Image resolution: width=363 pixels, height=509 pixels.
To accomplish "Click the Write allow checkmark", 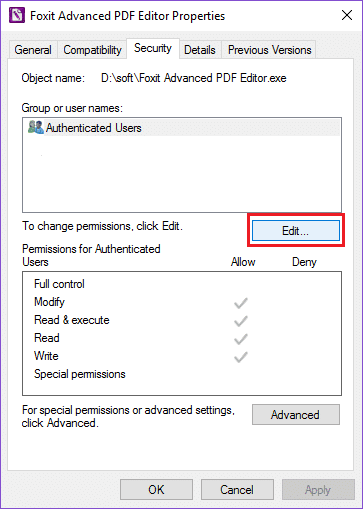I will (241, 357).
